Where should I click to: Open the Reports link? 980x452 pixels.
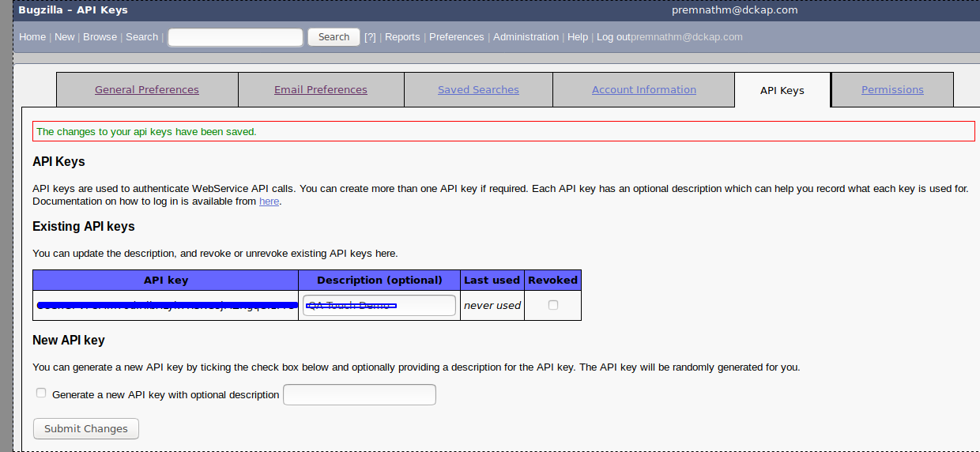point(402,37)
